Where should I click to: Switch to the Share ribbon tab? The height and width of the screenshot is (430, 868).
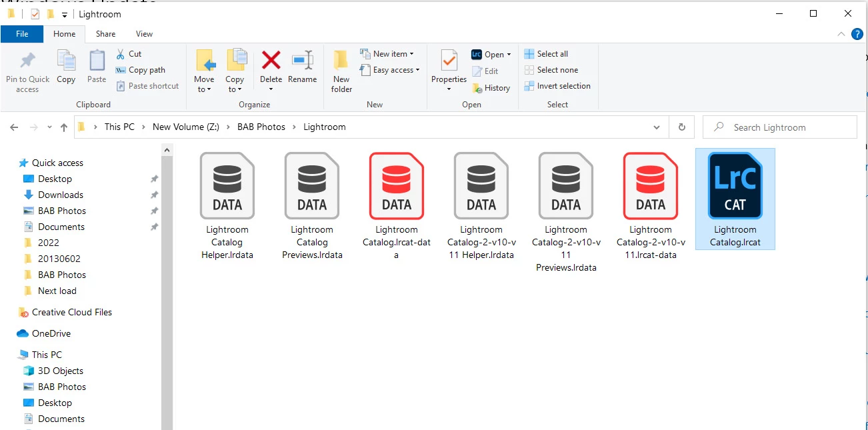pos(105,34)
